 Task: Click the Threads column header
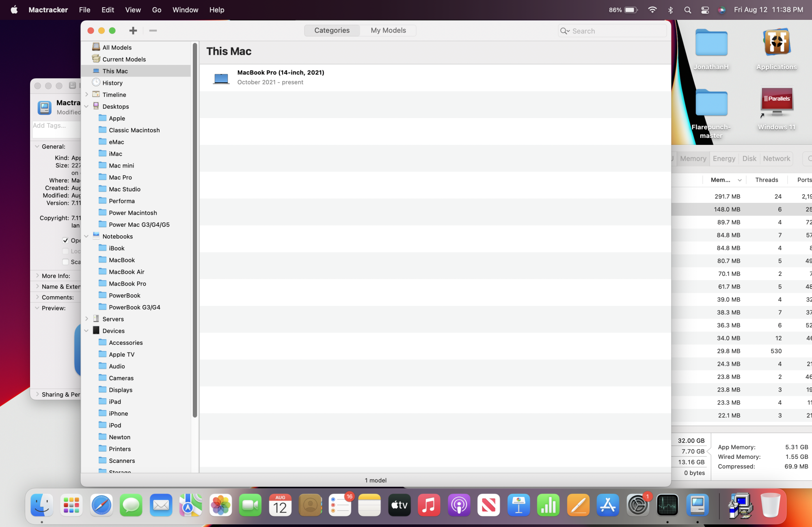766,180
